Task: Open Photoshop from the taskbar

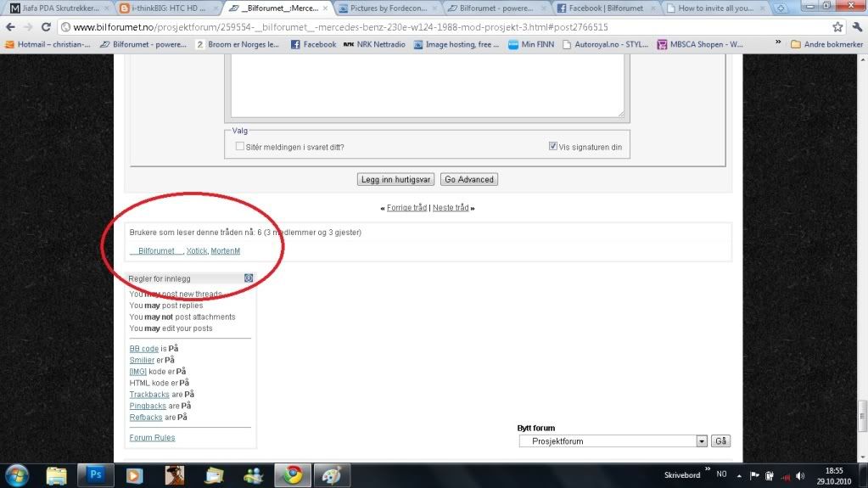Action: pos(95,474)
